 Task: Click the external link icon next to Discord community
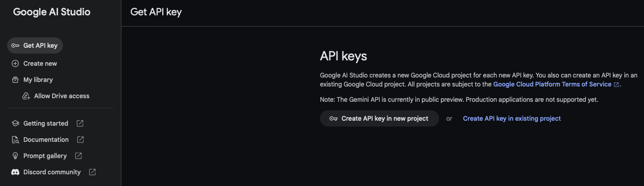pyautogui.click(x=93, y=172)
